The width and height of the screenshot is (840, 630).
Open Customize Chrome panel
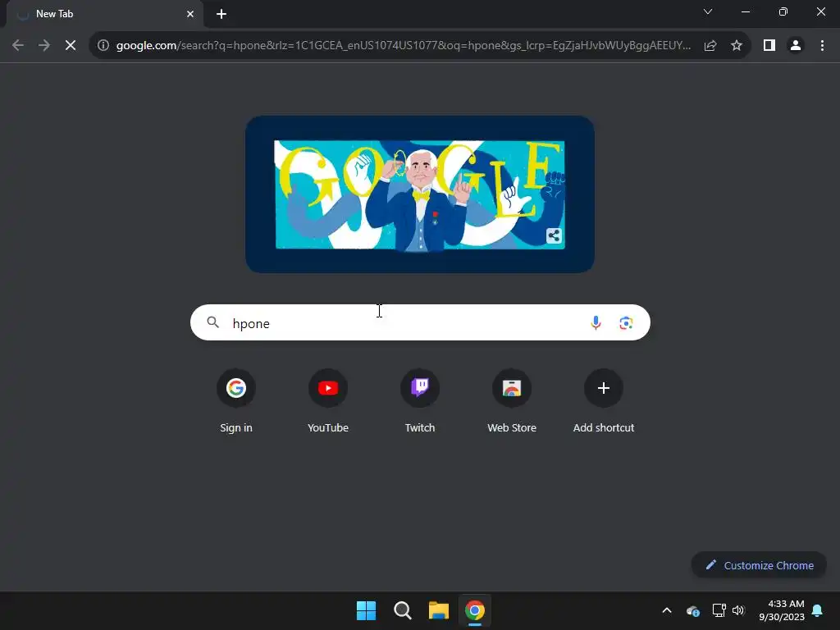[x=759, y=565]
